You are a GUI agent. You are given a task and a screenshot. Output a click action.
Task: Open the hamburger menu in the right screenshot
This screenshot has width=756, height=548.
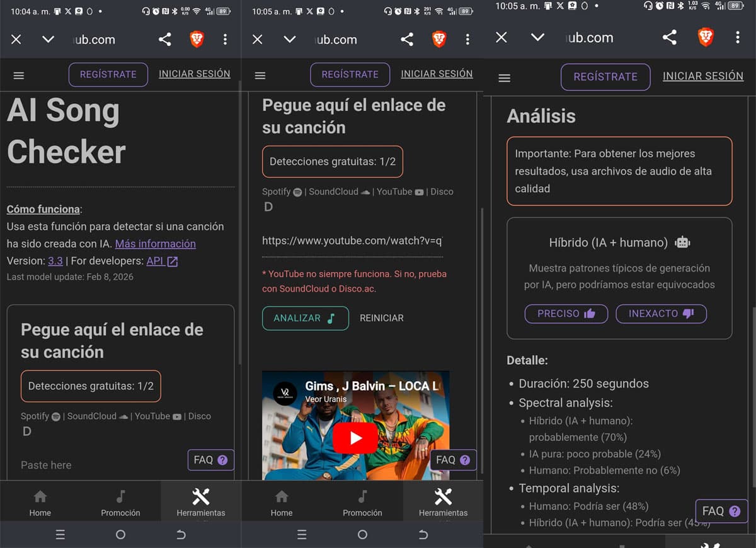(x=504, y=78)
